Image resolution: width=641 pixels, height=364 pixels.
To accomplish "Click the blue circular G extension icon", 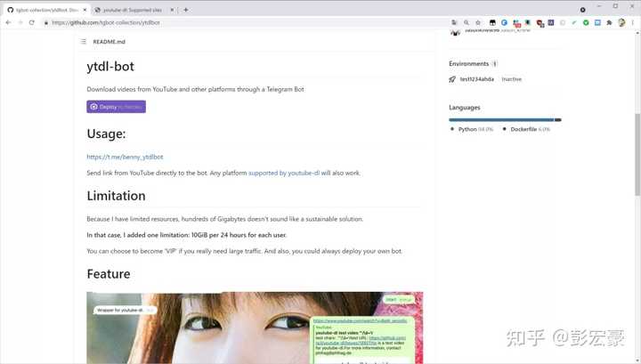I will click(x=504, y=22).
